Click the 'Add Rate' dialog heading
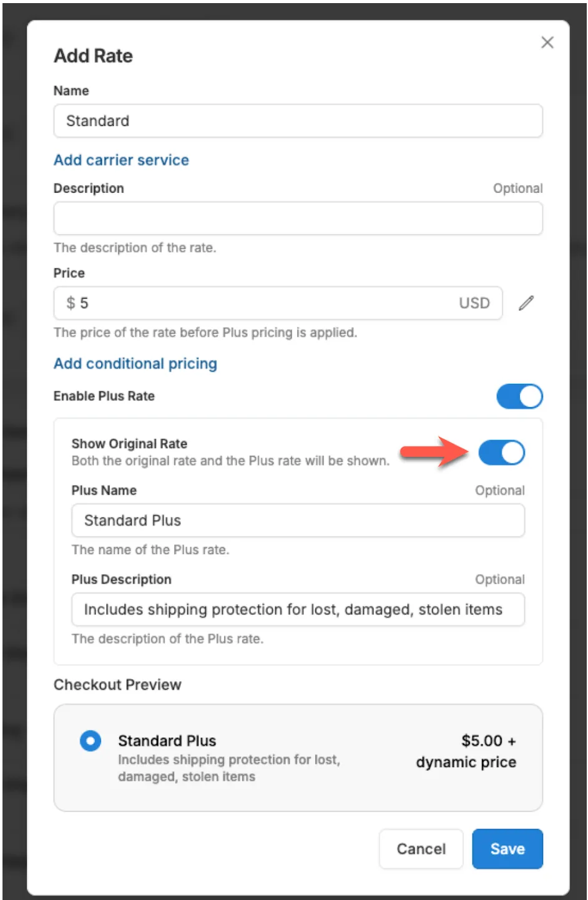This screenshot has width=588, height=900. click(94, 56)
